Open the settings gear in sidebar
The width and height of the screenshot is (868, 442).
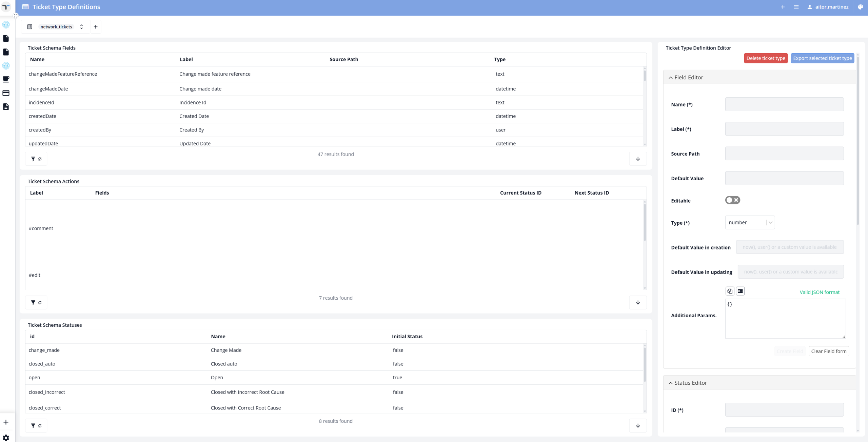click(6, 438)
